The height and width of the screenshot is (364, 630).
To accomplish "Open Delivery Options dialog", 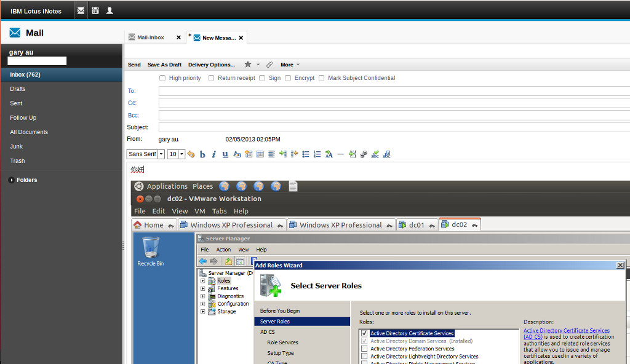I will 212,65.
